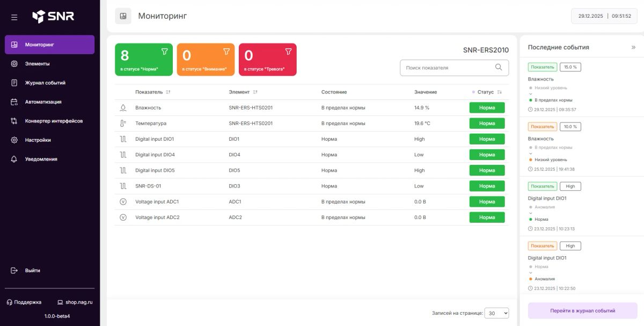Image resolution: width=644 pixels, height=326 pixels.
Task: Open the records-per-page dropdown
Action: [x=496, y=313]
